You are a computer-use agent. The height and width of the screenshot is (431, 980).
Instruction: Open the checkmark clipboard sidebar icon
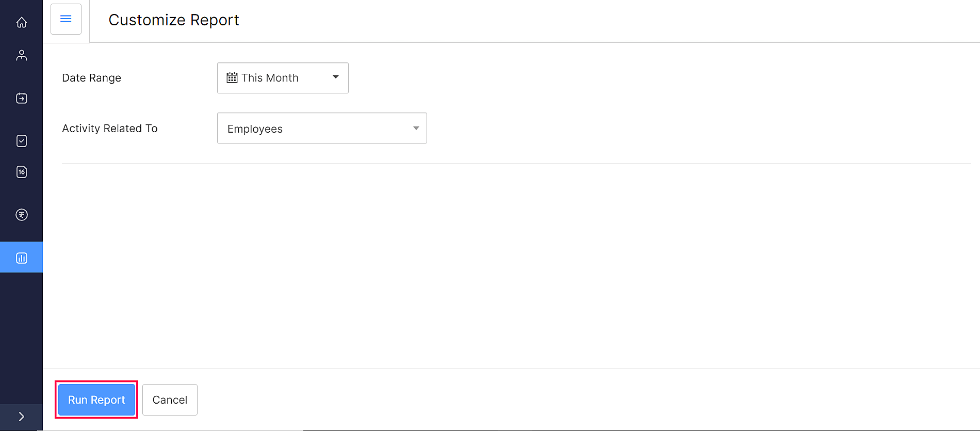coord(22,141)
